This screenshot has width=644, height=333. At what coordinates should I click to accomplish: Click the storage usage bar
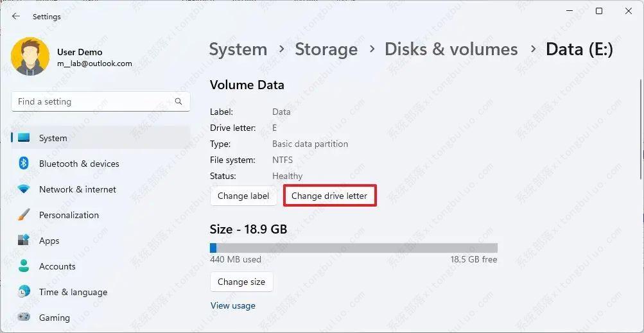point(353,248)
